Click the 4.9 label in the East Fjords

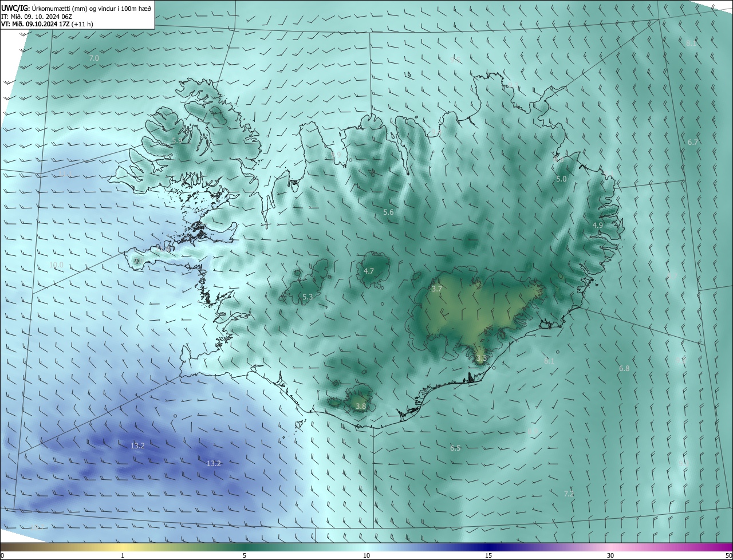pos(597,226)
